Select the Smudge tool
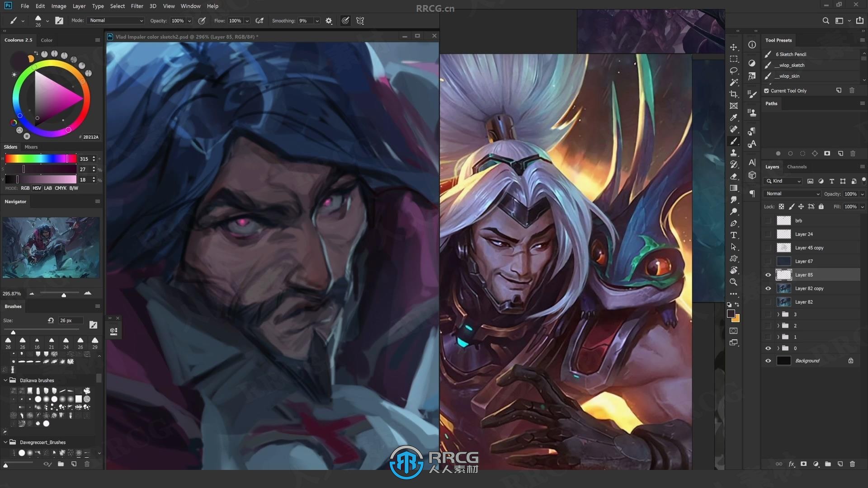The height and width of the screenshot is (488, 868). tap(734, 200)
